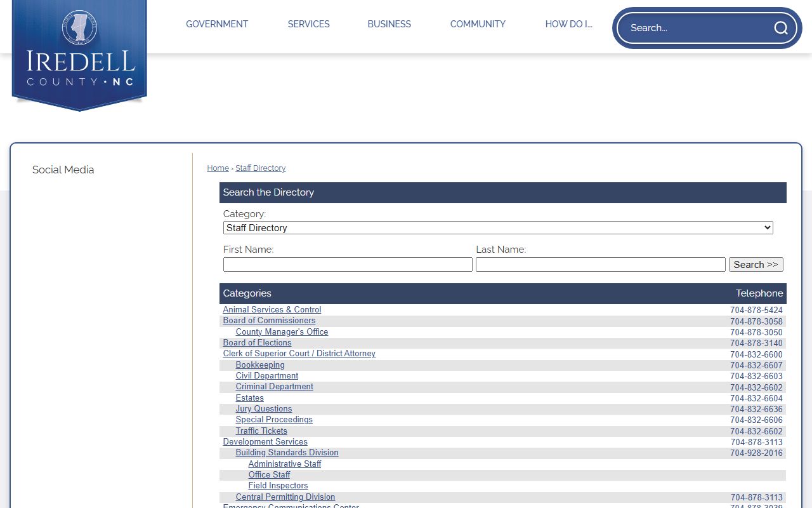Open the Government menu
This screenshot has height=508, width=812.
coord(217,24)
